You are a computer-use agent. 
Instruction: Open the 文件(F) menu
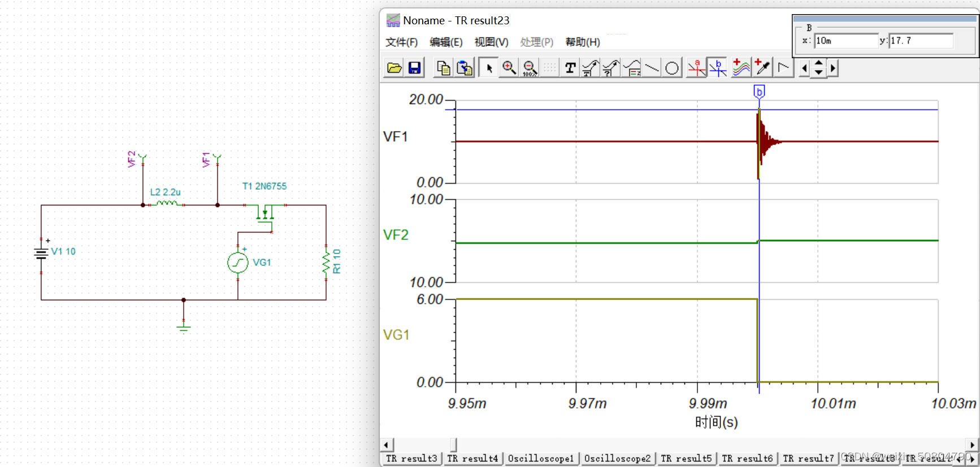(x=401, y=42)
